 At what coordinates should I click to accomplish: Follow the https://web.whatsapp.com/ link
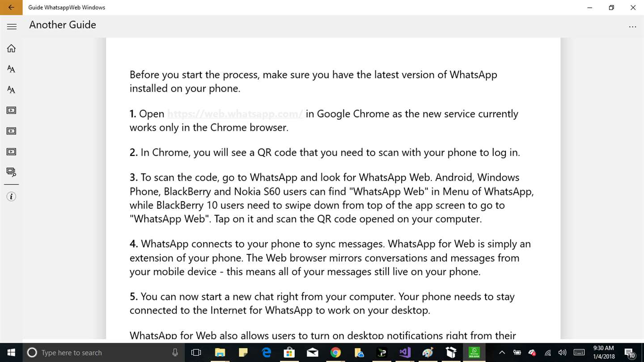coord(235,114)
